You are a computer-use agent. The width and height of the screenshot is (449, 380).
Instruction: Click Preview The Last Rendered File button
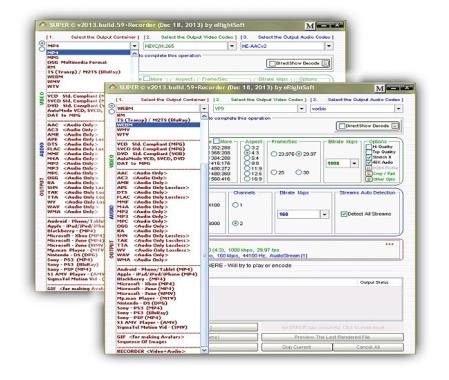(x=332, y=337)
